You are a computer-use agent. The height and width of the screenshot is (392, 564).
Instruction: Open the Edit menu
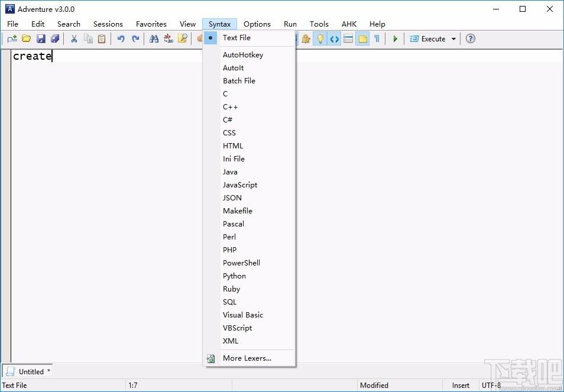38,24
